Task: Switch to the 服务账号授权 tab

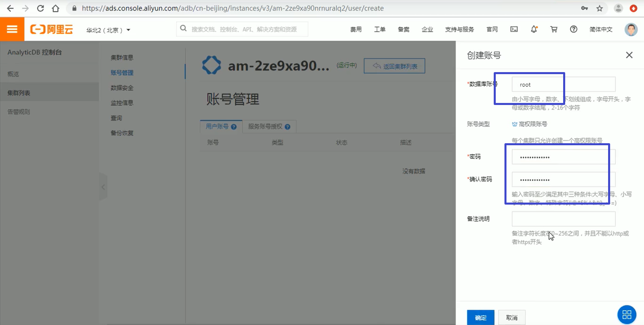Action: pyautogui.click(x=266, y=126)
